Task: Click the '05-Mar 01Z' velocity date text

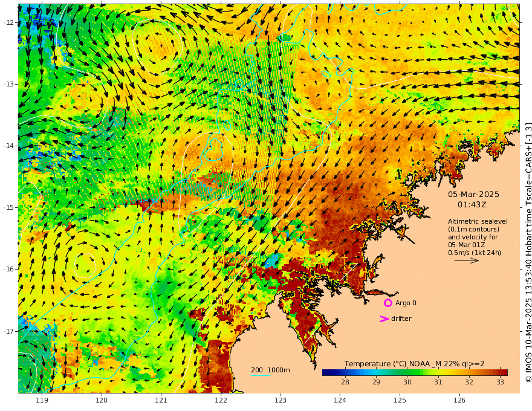Action: coord(466,245)
